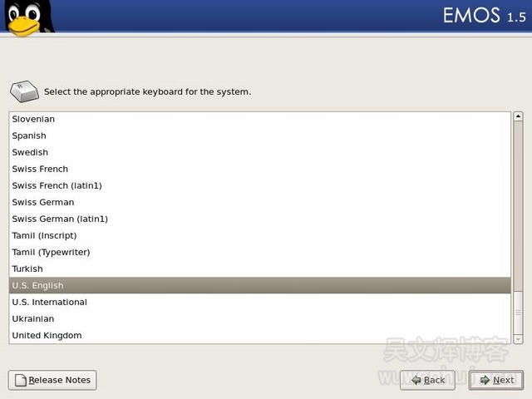532x399 pixels.
Task: Click the Next arrow icon
Action: point(483,380)
